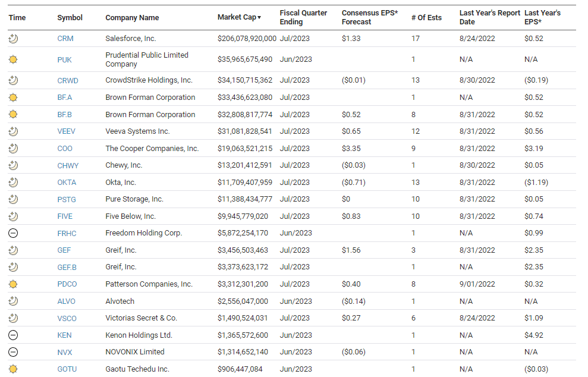Select the sun time icon beside BF.A
The image size is (588, 377).
point(13,98)
